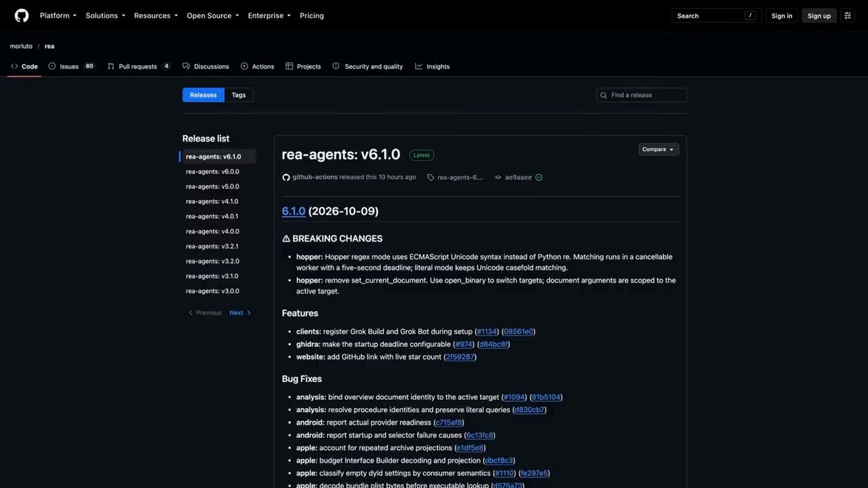
Task: Click the verified check icon after ae9aaee
Action: pyautogui.click(x=539, y=178)
